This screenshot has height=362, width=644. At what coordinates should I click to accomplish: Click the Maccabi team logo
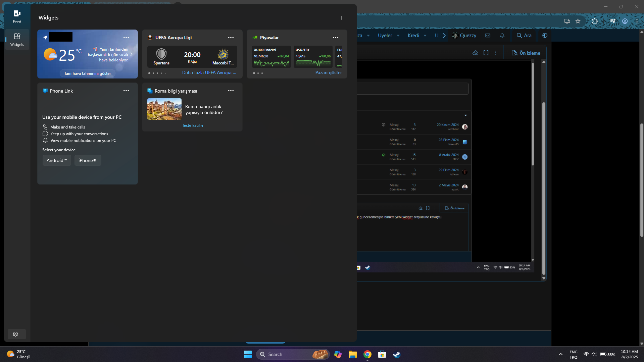click(x=223, y=54)
